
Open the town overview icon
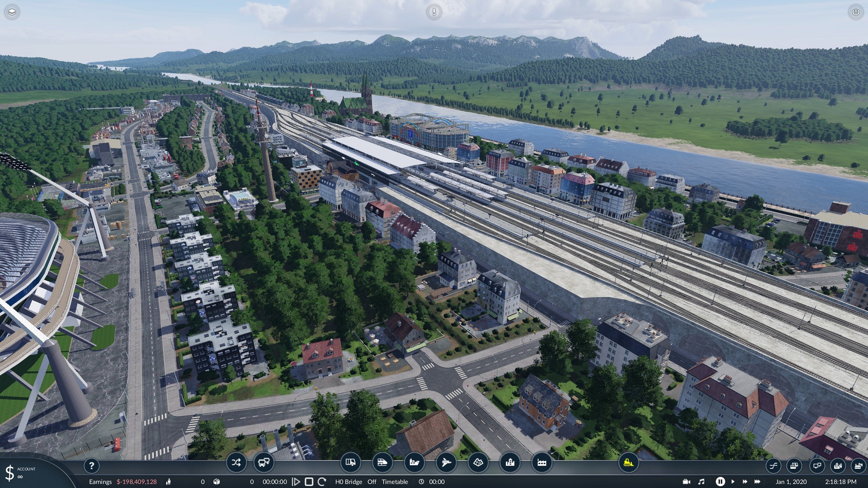(838, 466)
